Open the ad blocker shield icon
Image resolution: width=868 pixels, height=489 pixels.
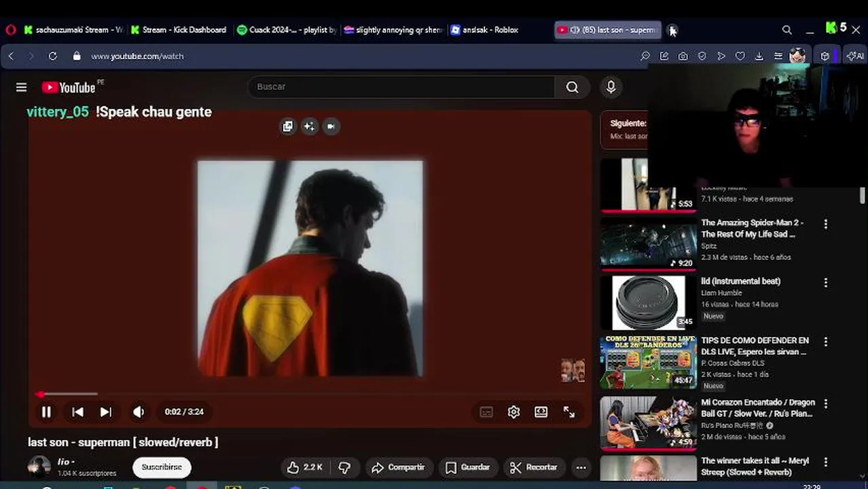point(702,56)
